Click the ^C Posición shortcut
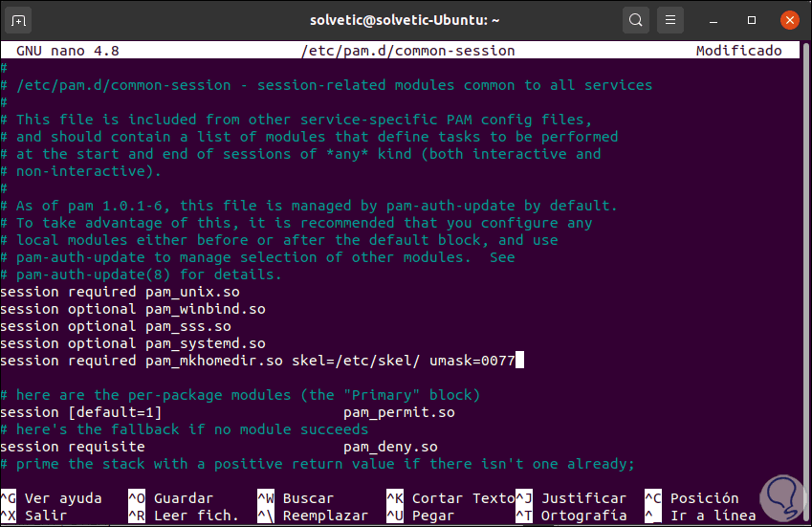Screen dimensions: 812x527 691,498
